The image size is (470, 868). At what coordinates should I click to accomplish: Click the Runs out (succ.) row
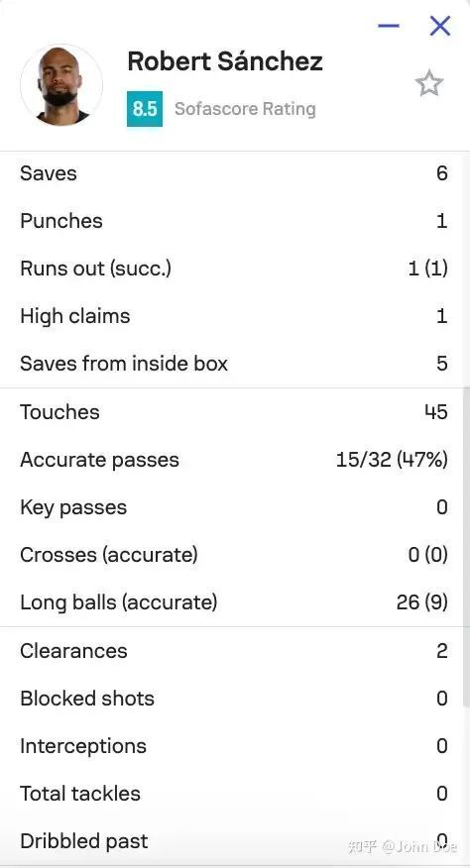click(232, 269)
